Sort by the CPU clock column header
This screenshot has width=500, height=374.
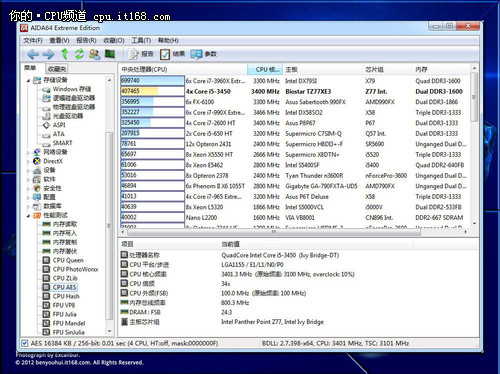pos(265,69)
